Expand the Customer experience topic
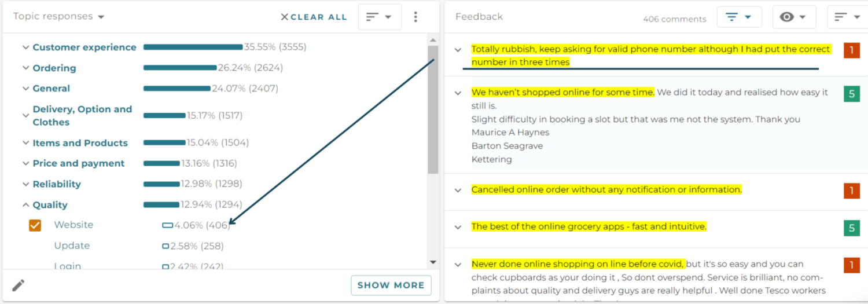Screen dimensions: 868x304 click(x=25, y=47)
